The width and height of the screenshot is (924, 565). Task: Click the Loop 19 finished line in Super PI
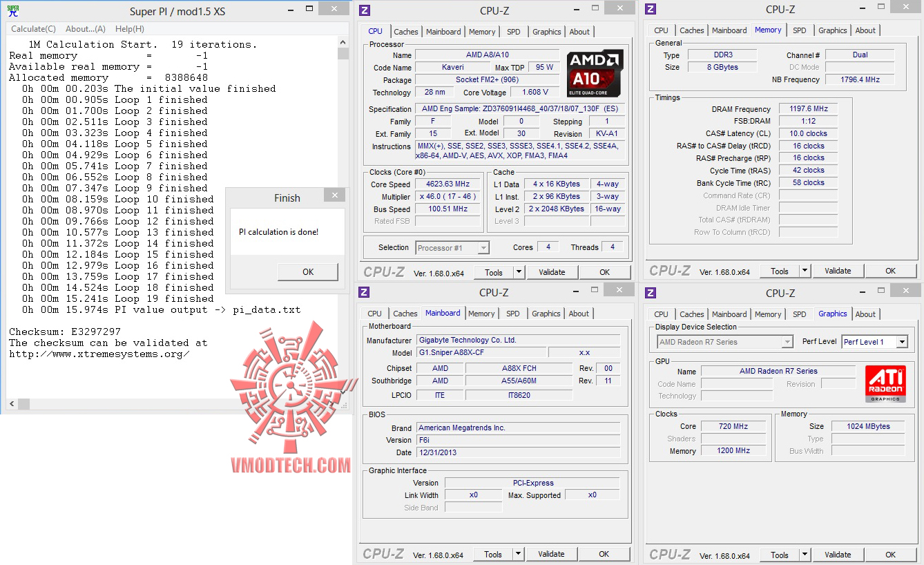click(118, 298)
